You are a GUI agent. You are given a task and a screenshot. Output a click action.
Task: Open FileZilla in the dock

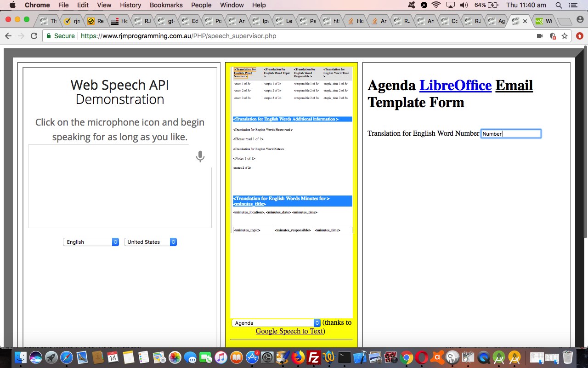coord(314,357)
